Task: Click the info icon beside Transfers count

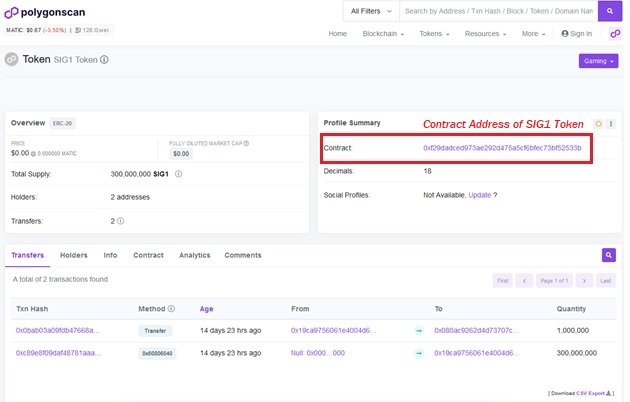Action: tap(120, 221)
